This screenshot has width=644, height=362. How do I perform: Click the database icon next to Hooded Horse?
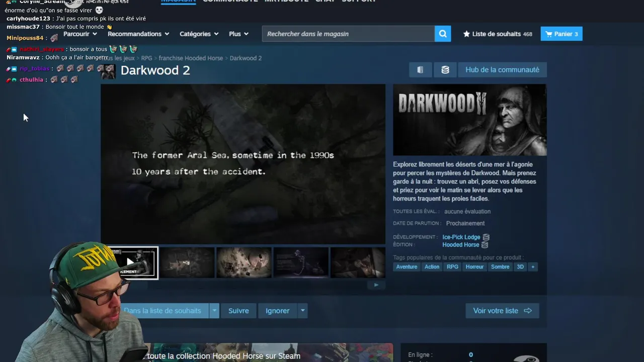pyautogui.click(x=485, y=245)
